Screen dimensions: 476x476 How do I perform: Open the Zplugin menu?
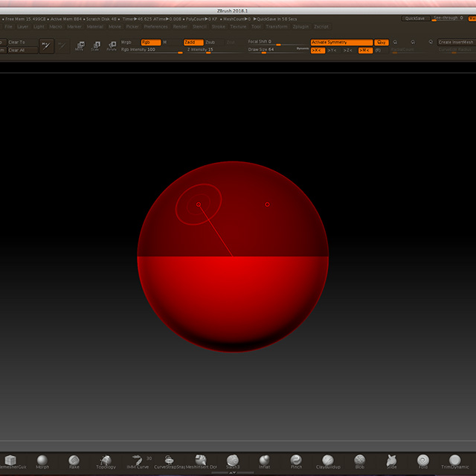click(300, 27)
